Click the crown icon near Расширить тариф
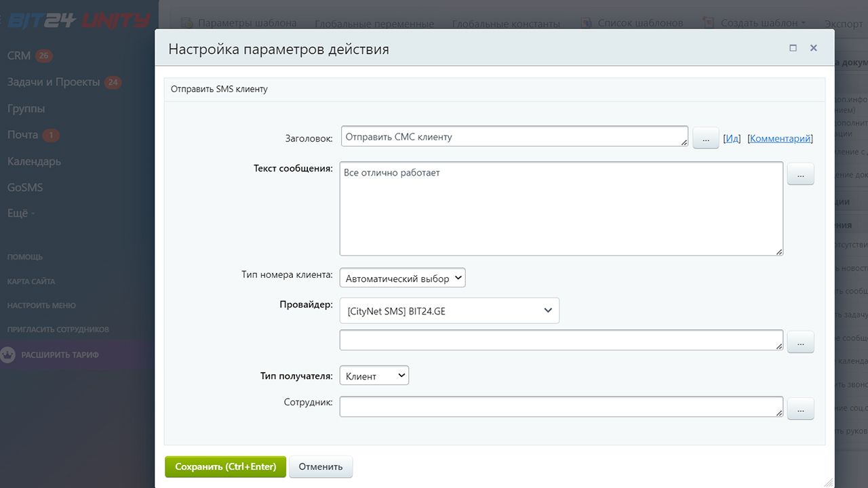The image size is (868, 488). click(x=8, y=354)
